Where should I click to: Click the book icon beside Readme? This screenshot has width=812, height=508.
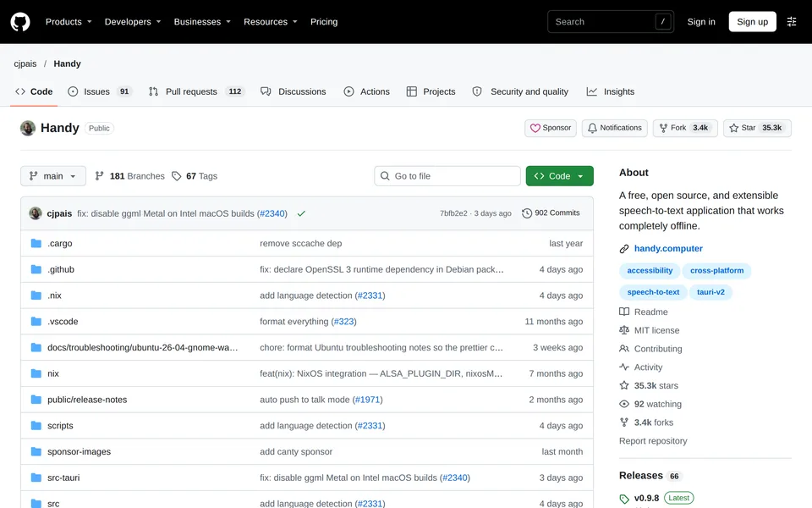[x=624, y=312]
